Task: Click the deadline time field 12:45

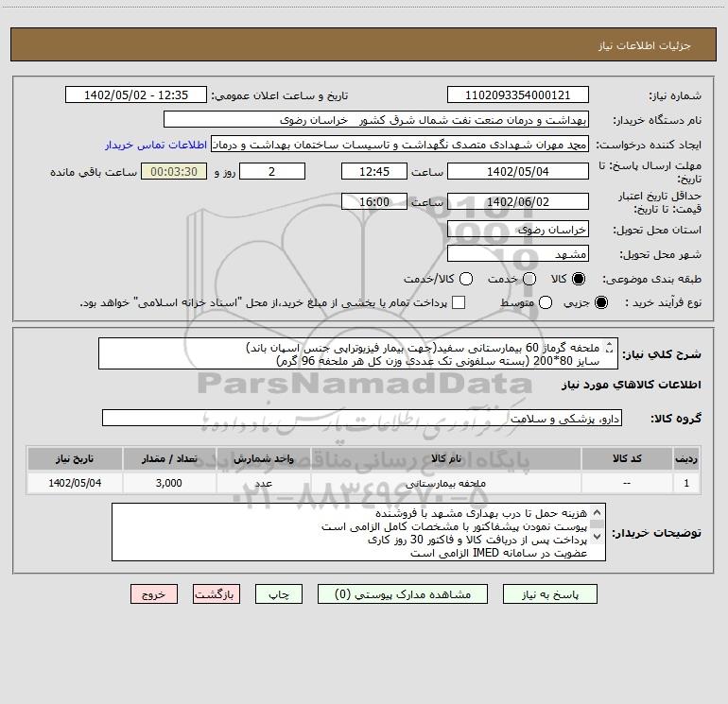Action: (374, 171)
